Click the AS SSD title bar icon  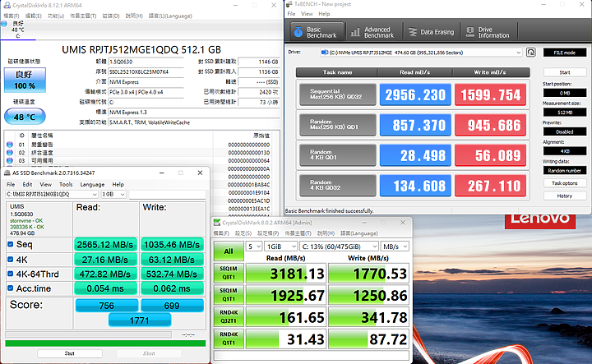coord(7,173)
